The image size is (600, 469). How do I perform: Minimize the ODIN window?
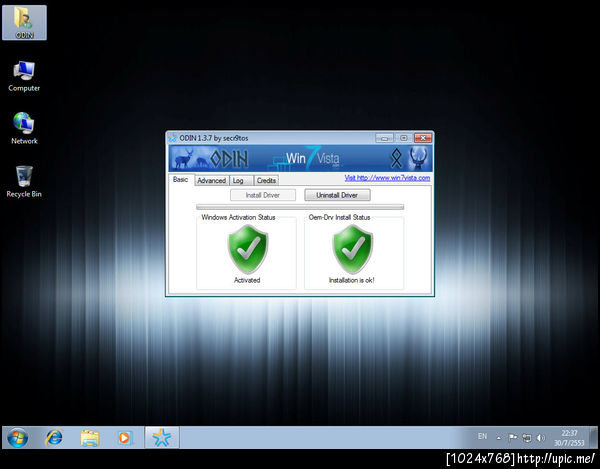tap(384, 138)
